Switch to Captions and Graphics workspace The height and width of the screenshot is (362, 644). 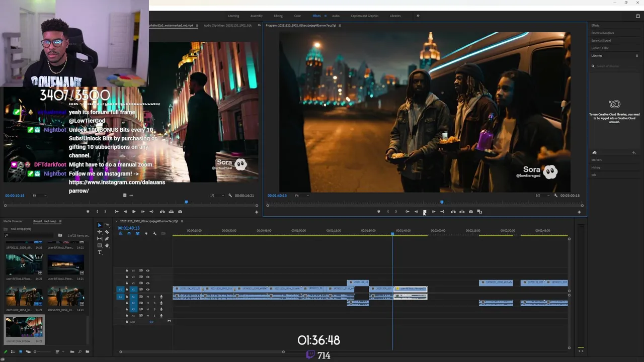click(x=365, y=16)
